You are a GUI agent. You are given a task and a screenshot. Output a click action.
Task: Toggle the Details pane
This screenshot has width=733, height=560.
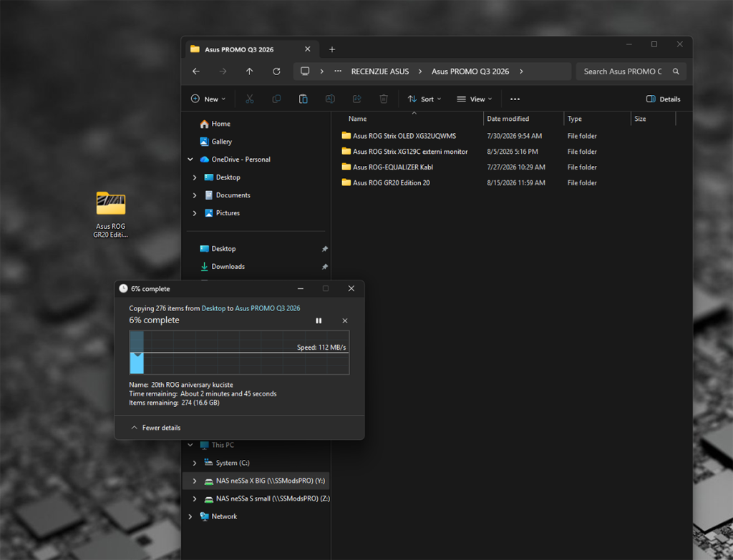(663, 99)
